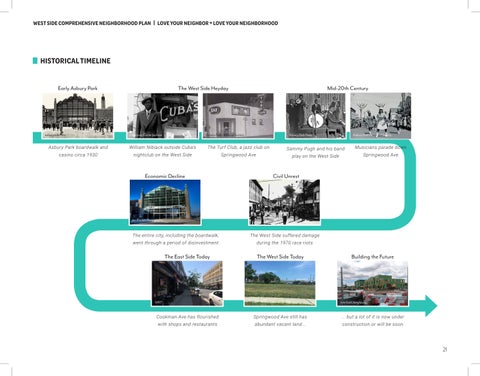480x376 pixels.
Task: Open the Turf Club jazz club photo
Action: tap(238, 116)
